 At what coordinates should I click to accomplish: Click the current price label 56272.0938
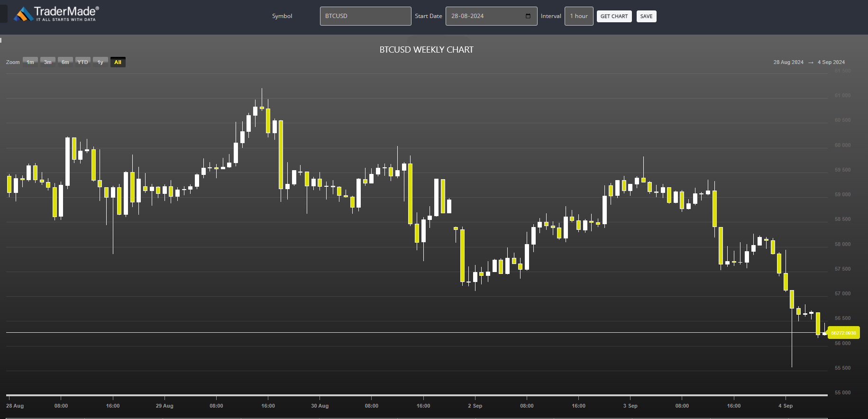[844, 333]
